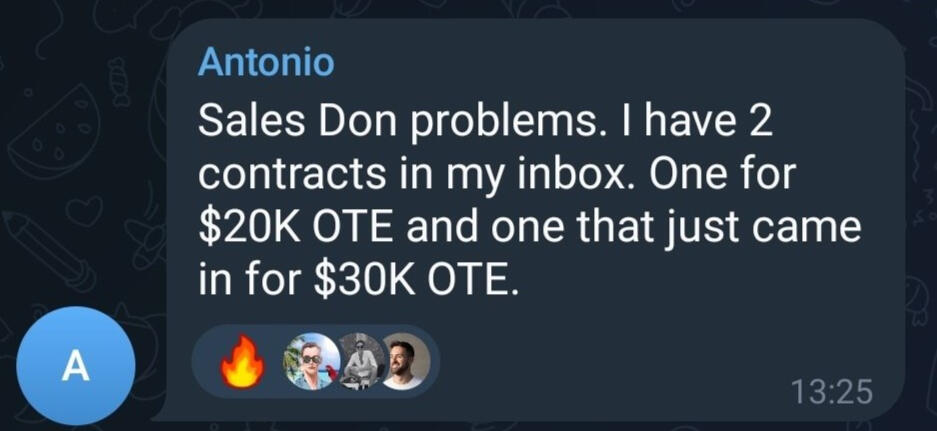Click the words "I have 2" in the message
937x431 pixels.
(x=701, y=122)
